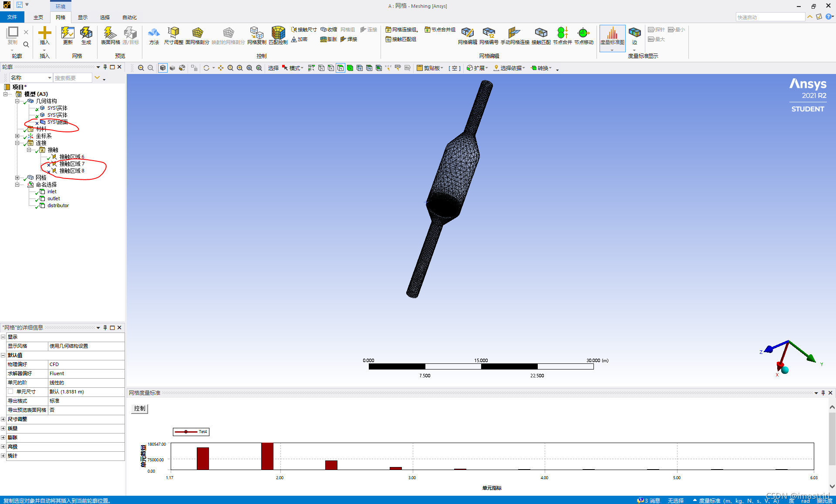Screen dimensions: 836x504
Task: Click the 更新 (Update) lightning icon
Action: tap(67, 33)
